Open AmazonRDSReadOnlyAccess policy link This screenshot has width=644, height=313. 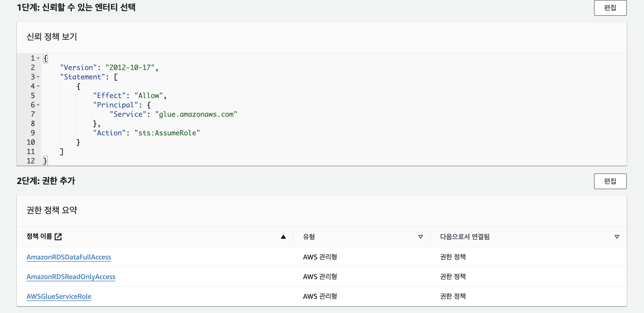71,277
